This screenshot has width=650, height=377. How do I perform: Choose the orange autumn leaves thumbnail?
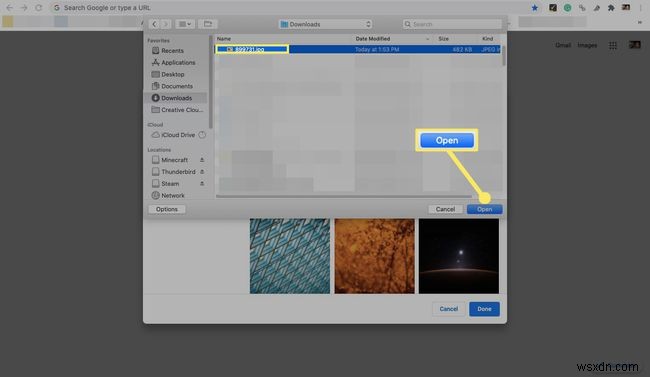[374, 256]
